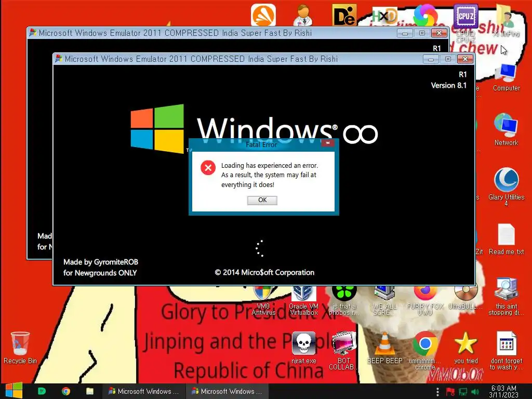Viewport: 532px width, 399px height.
Task: Open the FURRY FOX UWU Firefox icon
Action: [x=425, y=301]
